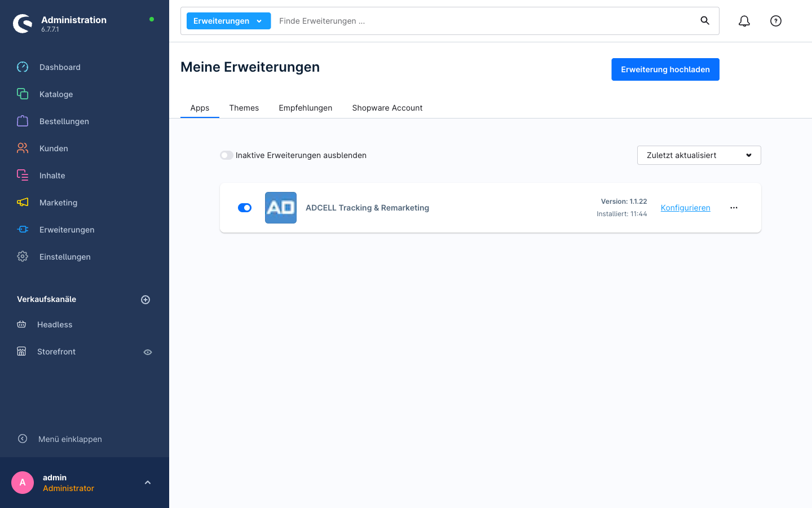Screen dimensions: 812x508
Task: Toggle Inaktive Erweiterungen ausblenden switch
Action: (227, 155)
